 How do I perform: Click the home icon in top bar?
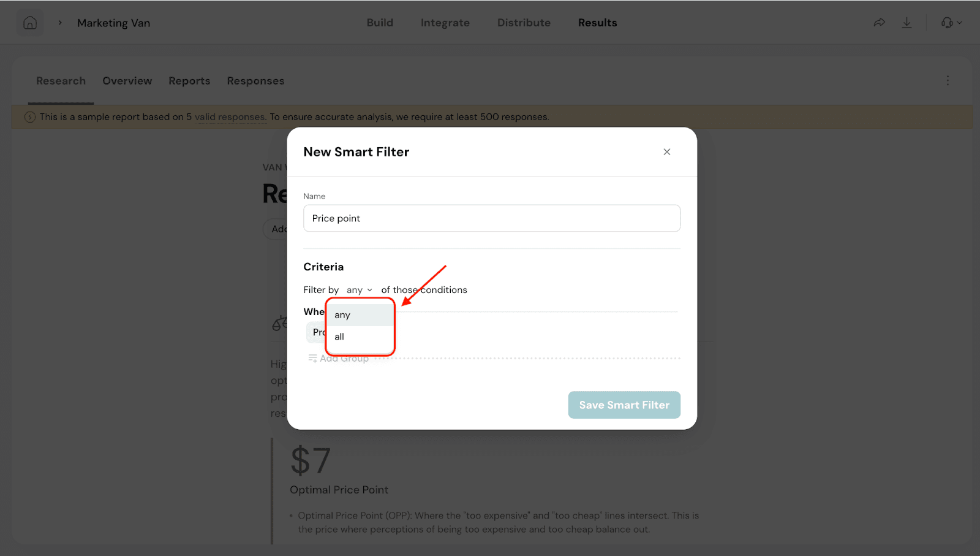tap(30, 23)
